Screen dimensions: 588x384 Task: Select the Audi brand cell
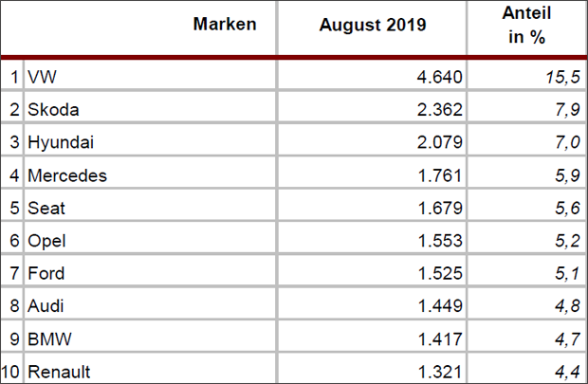point(47,304)
